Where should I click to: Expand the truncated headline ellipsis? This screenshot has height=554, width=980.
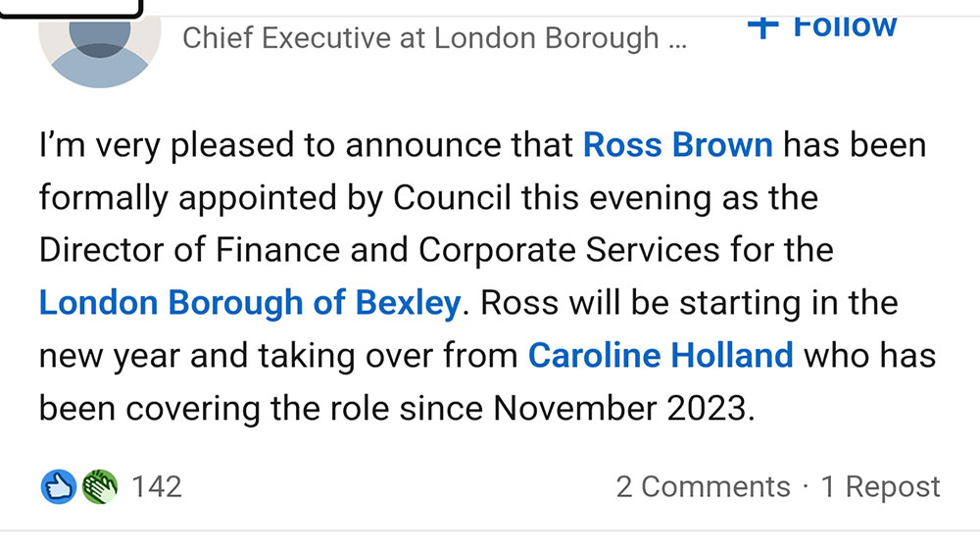(677, 41)
